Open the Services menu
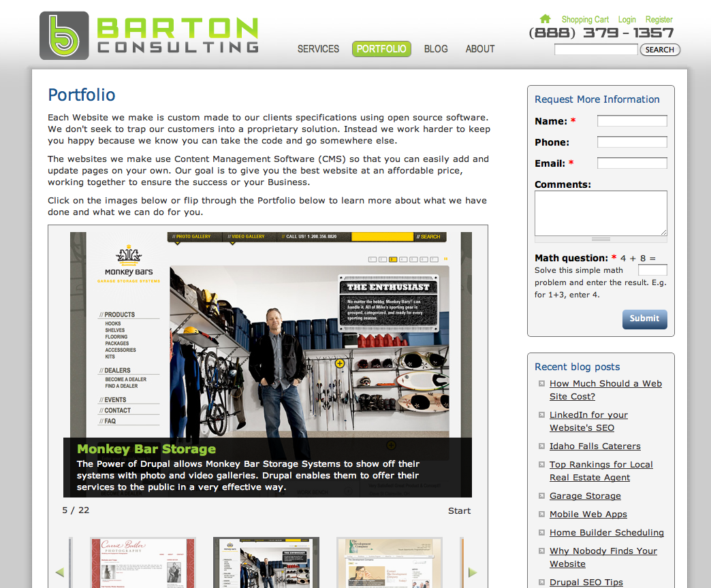Image resolution: width=711 pixels, height=588 pixels. [x=318, y=49]
